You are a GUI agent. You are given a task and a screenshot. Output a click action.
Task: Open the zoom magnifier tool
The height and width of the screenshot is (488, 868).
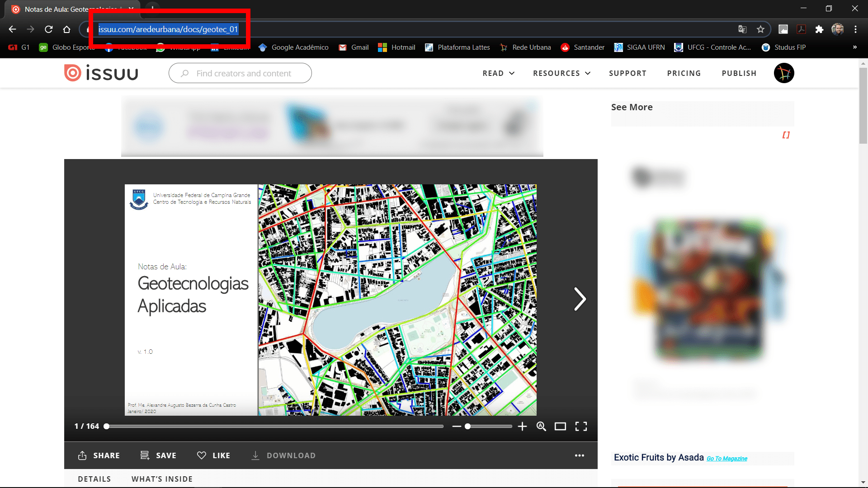tap(541, 426)
